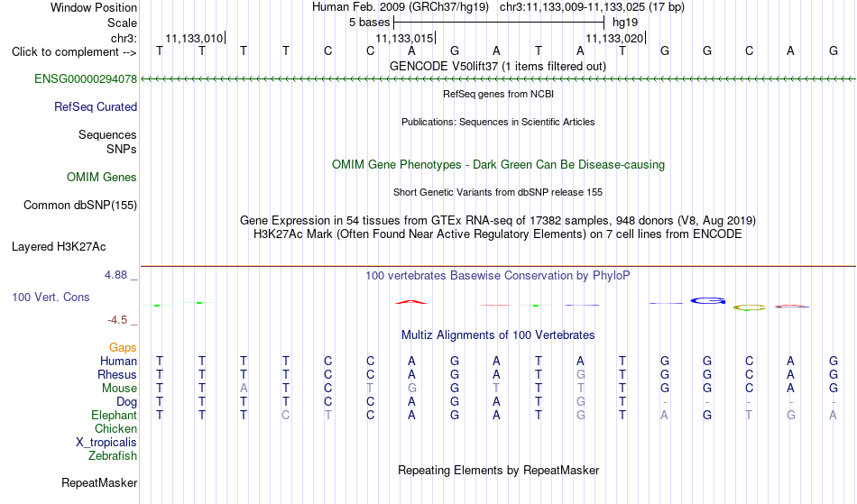Click the Mouse alignment row label
The height and width of the screenshot is (504, 857).
tap(119, 389)
